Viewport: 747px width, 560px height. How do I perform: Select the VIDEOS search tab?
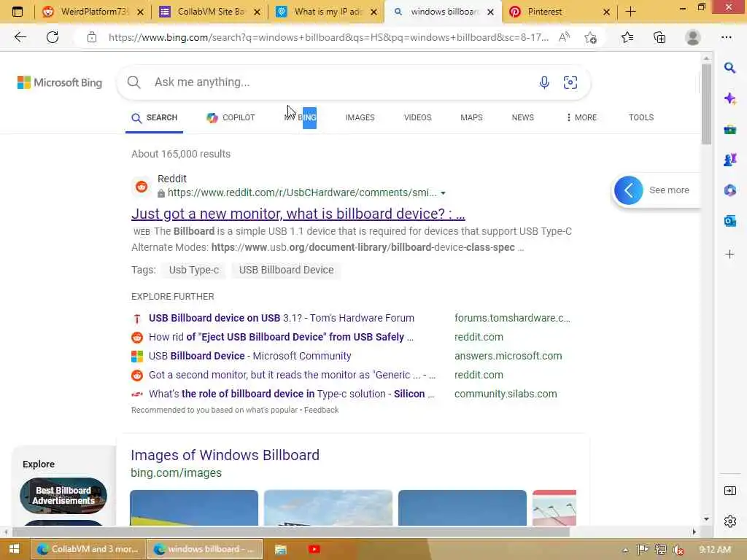417,117
